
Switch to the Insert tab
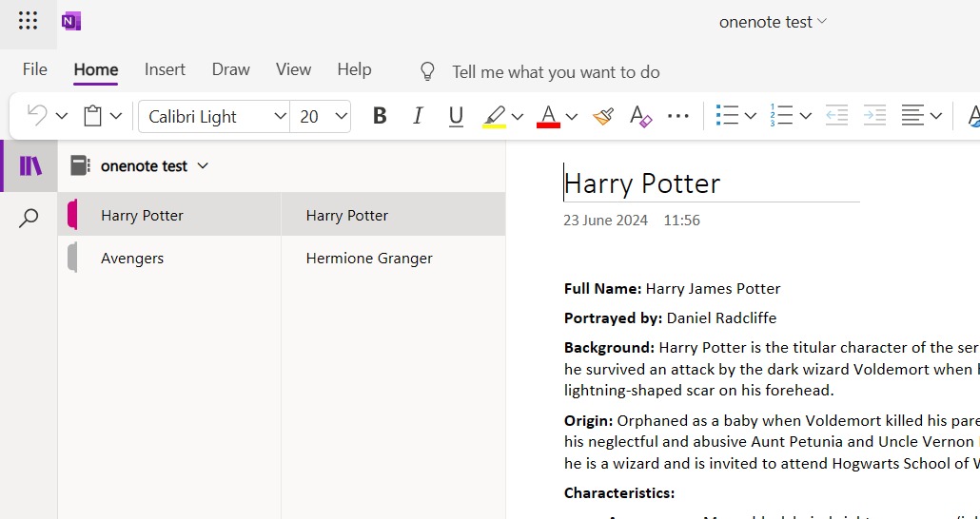pyautogui.click(x=165, y=69)
